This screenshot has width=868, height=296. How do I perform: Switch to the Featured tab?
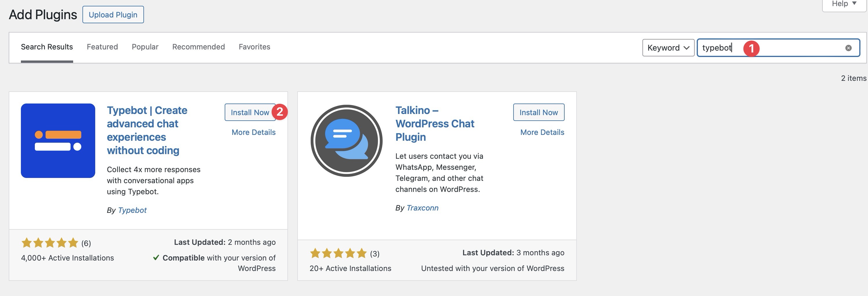pyautogui.click(x=102, y=47)
